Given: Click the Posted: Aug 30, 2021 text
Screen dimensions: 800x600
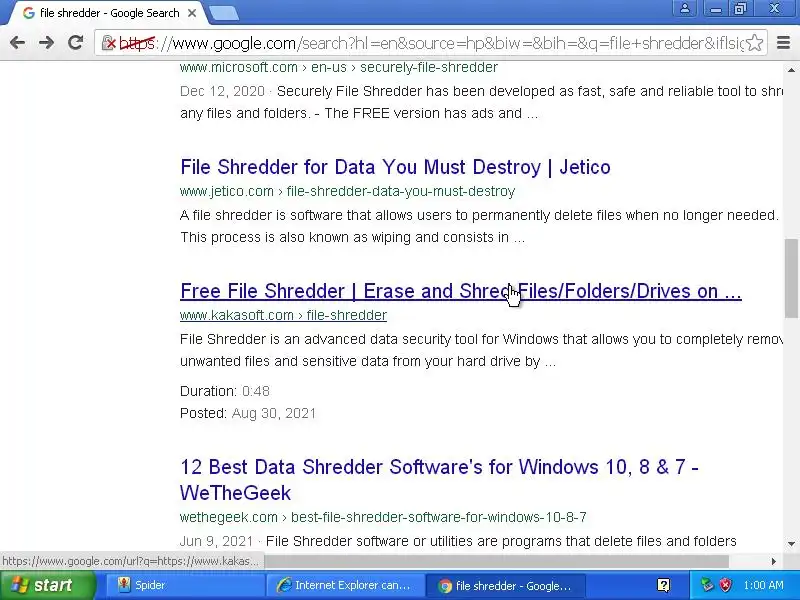Looking at the screenshot, I should click(x=248, y=413).
